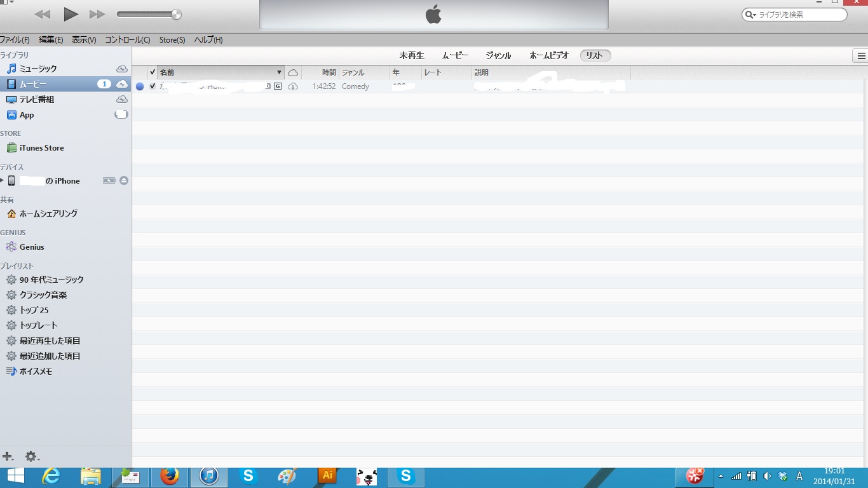Click the iPhone battery indicator icon
This screenshot has height=488, width=868.
(x=109, y=181)
